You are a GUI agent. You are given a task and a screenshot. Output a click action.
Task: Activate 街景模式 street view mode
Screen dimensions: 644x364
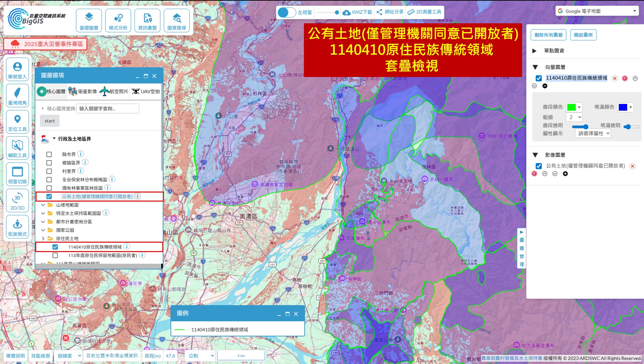(x=17, y=227)
